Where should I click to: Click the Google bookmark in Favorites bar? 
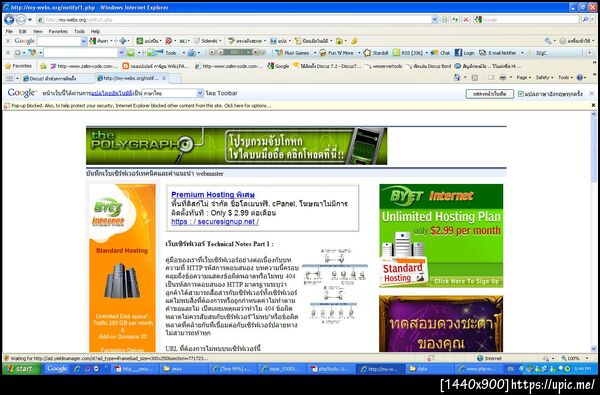(x=278, y=66)
